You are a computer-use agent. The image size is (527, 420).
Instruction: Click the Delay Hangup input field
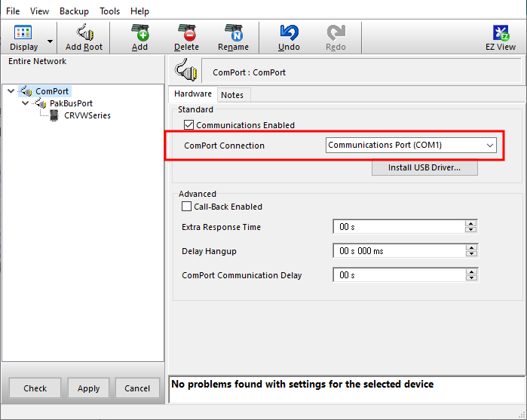click(x=398, y=251)
